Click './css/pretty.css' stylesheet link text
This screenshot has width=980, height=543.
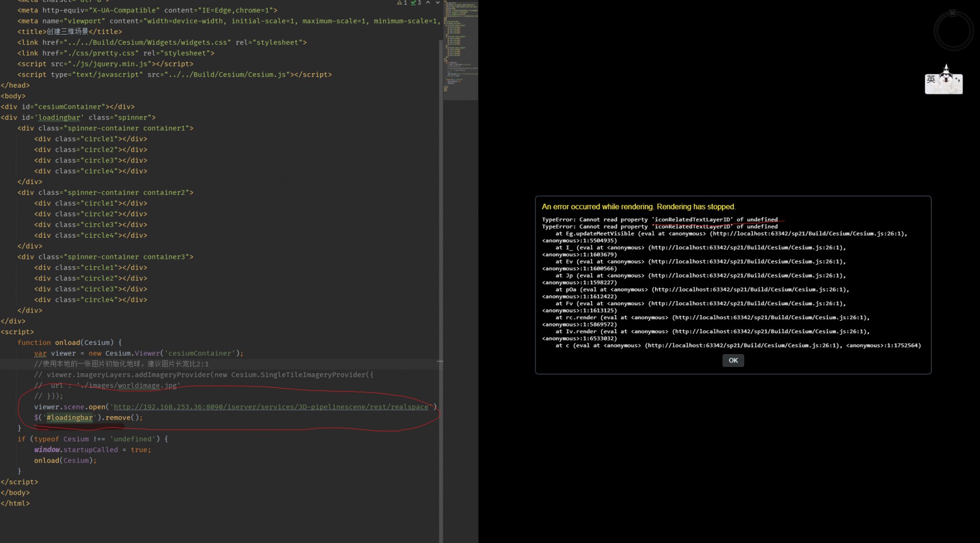click(101, 53)
